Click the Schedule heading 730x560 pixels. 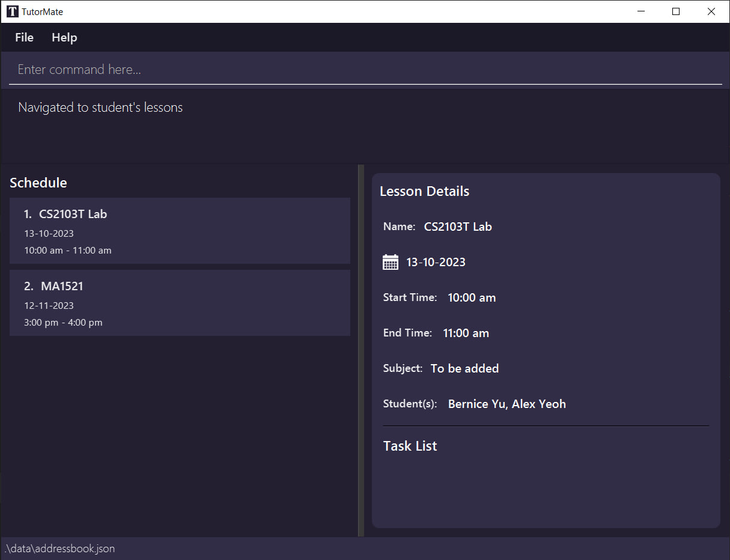(38, 183)
